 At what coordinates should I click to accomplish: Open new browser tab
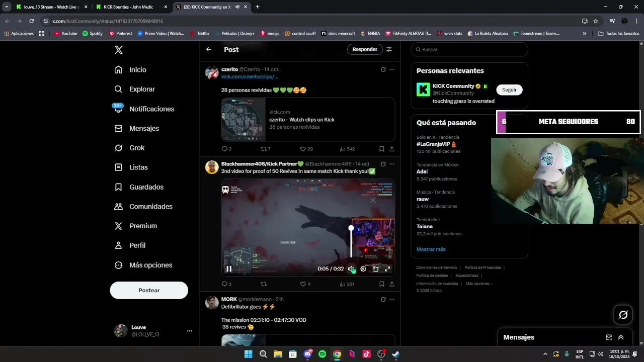pyautogui.click(x=257, y=7)
